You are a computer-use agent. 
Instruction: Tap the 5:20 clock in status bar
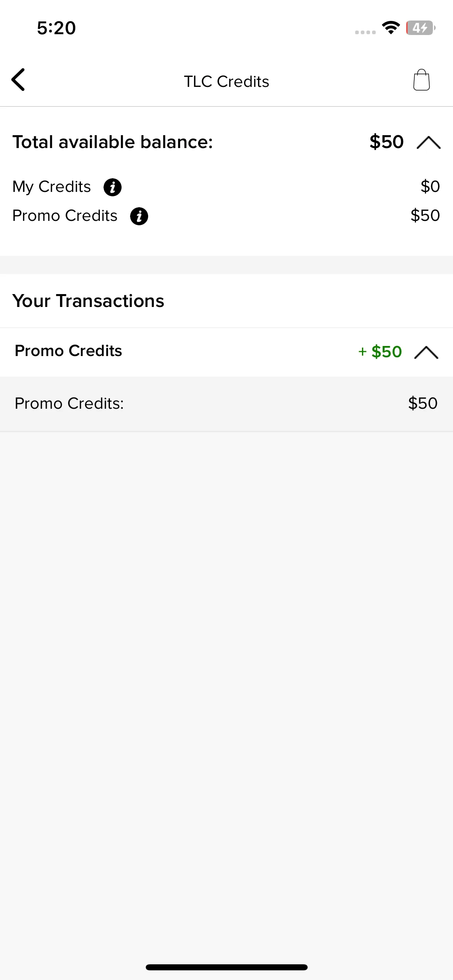coord(56,28)
